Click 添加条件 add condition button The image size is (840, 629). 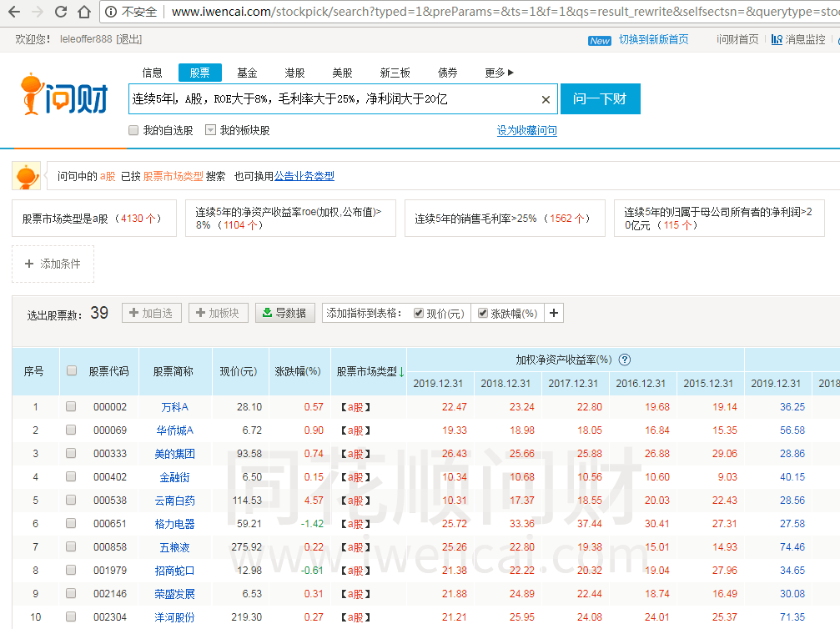point(53,264)
